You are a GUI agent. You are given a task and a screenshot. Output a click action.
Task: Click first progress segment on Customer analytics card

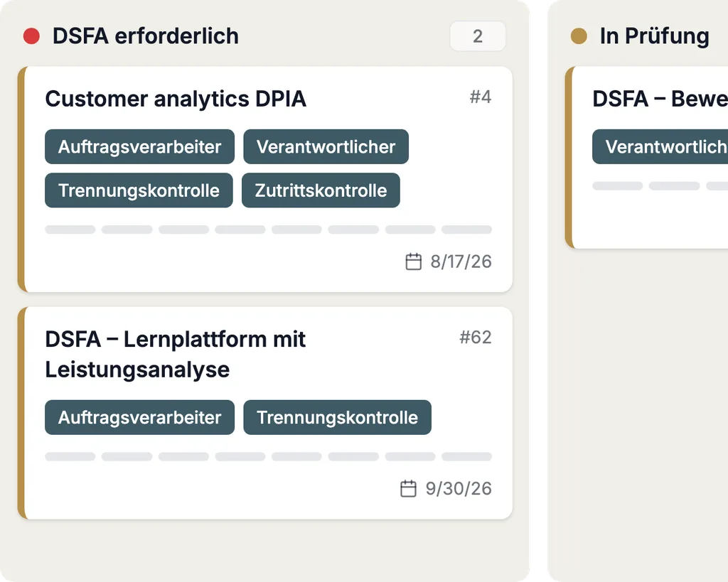(x=70, y=230)
